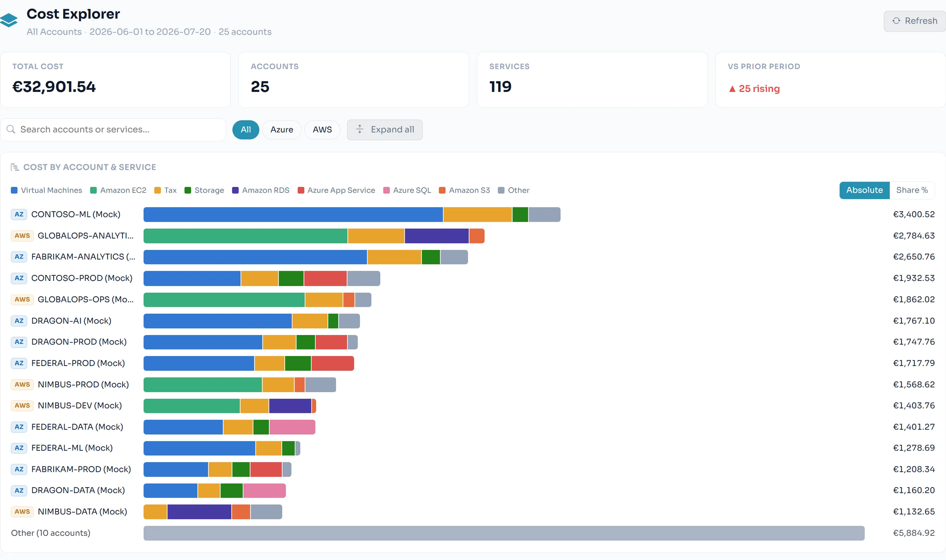Image resolution: width=946 pixels, height=560 pixels.
Task: Click the Azure App Service legend entry
Action: click(336, 190)
